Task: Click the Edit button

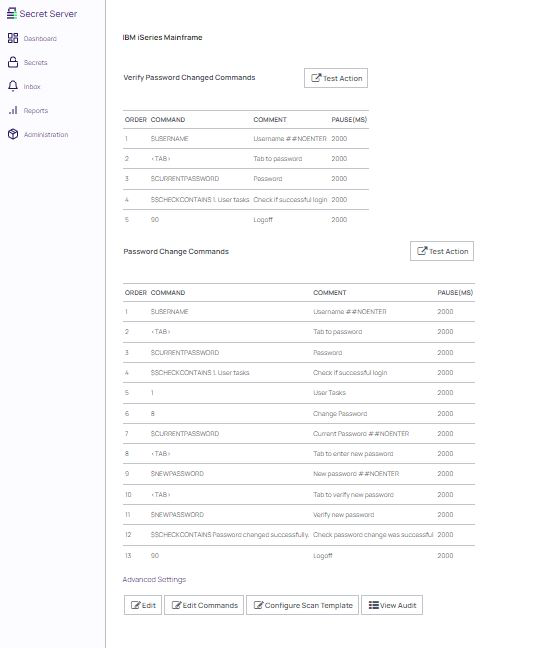Action: [x=143, y=605]
